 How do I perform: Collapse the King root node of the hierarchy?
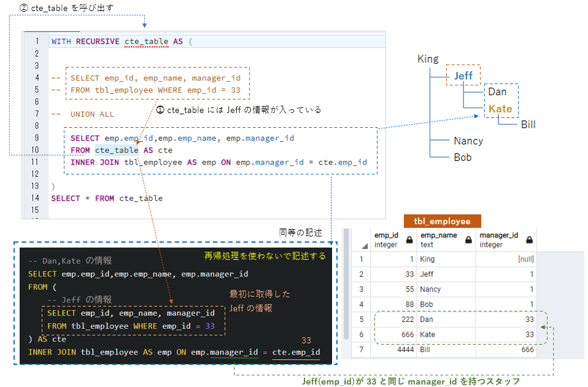tap(428, 59)
